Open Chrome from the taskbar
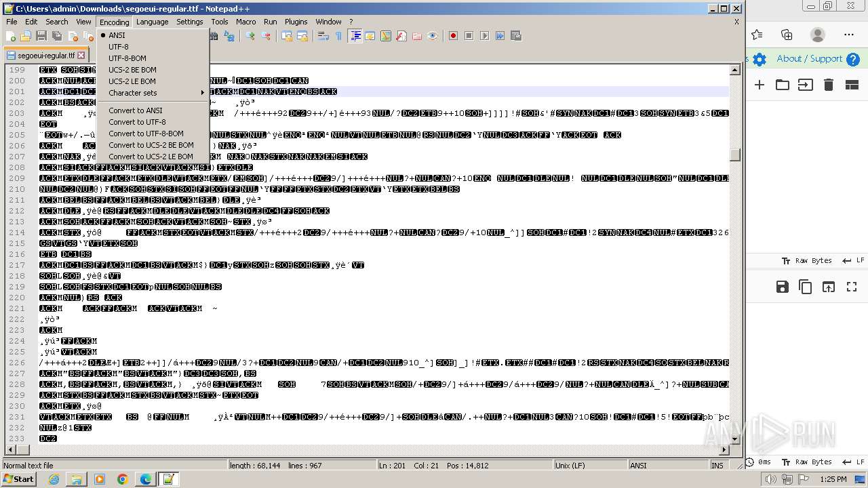The width and height of the screenshot is (868, 488). (x=122, y=479)
